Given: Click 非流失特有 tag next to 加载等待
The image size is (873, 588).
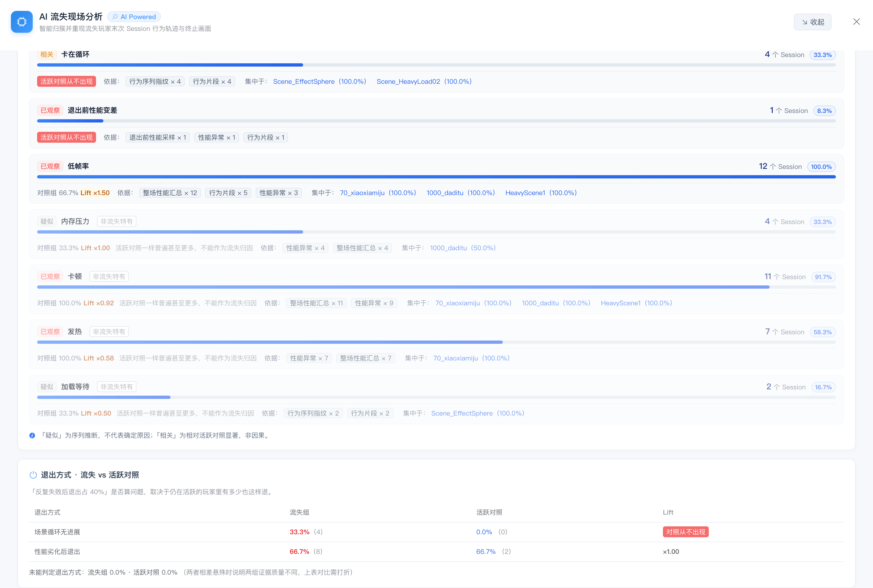Looking at the screenshot, I should coord(116,387).
